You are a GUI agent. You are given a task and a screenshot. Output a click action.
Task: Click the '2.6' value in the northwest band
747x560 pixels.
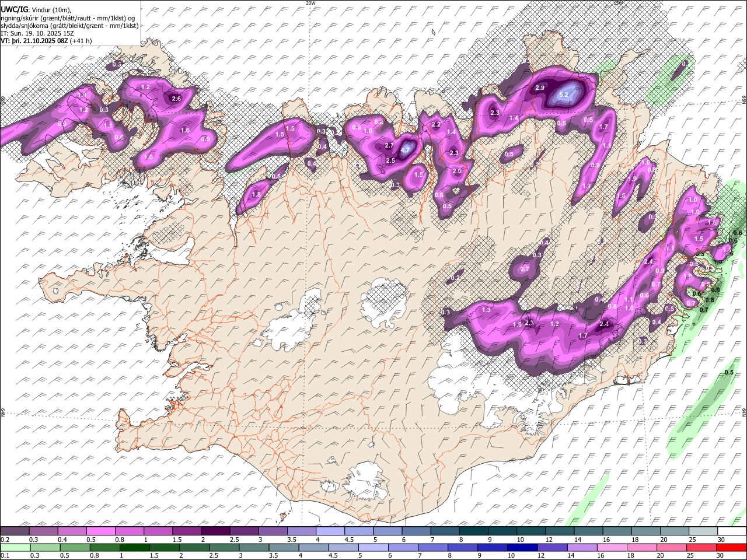176,99
